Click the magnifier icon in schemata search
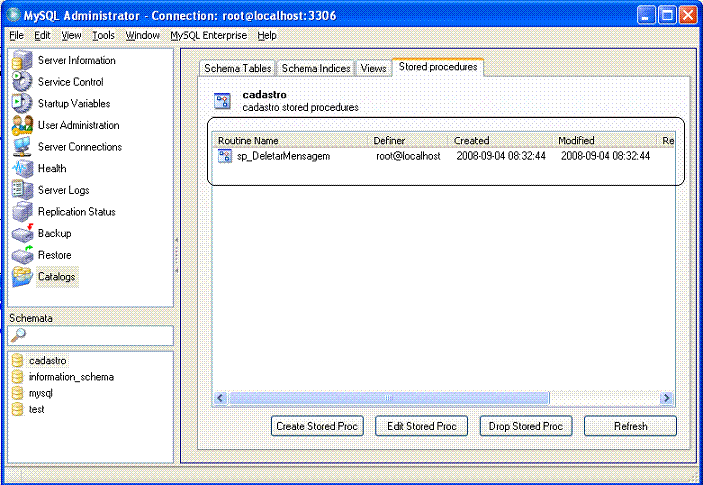This screenshot has height=485, width=703. [18, 335]
